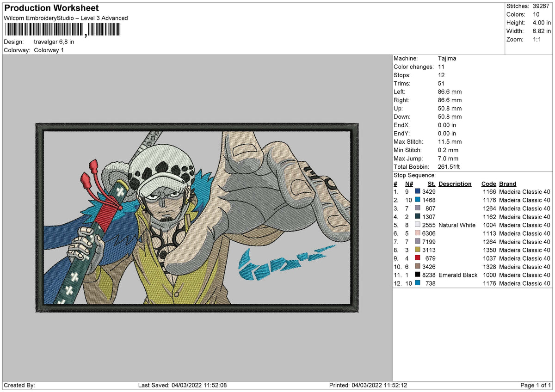Select the "Natural White" description
Viewport: 555px width, 392px height.
click(x=457, y=225)
